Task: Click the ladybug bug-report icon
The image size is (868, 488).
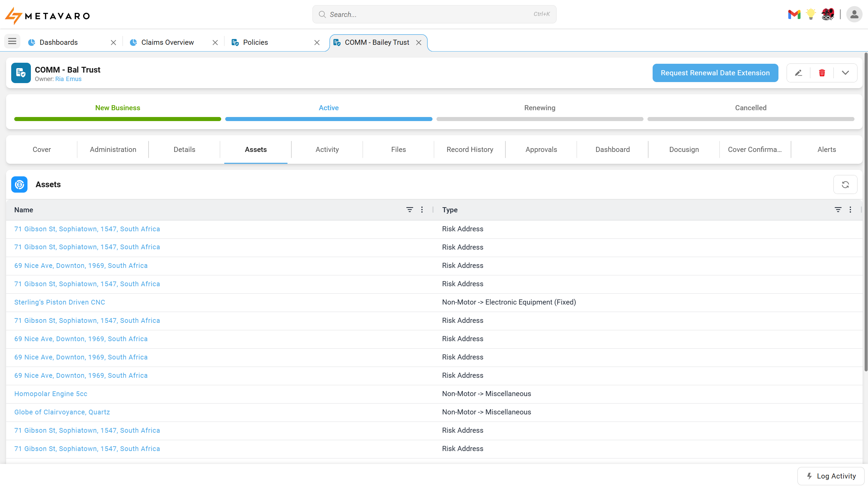Action: click(828, 14)
